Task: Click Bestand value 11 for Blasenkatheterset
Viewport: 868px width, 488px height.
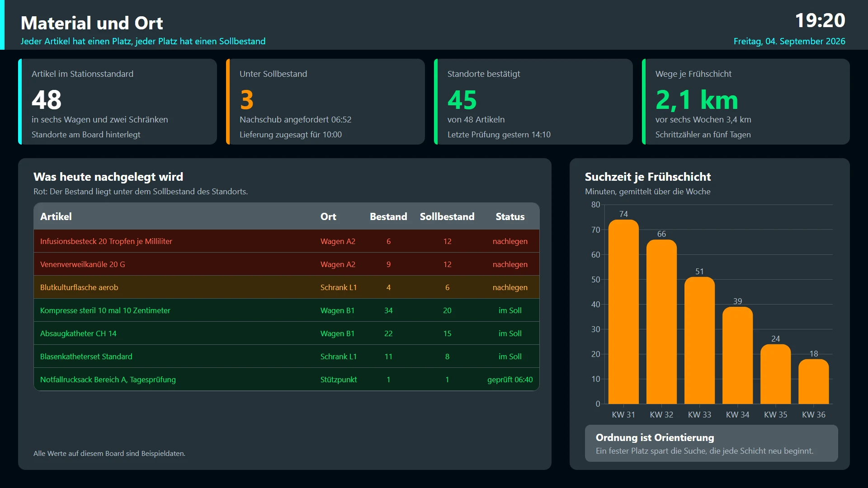Action: point(388,357)
